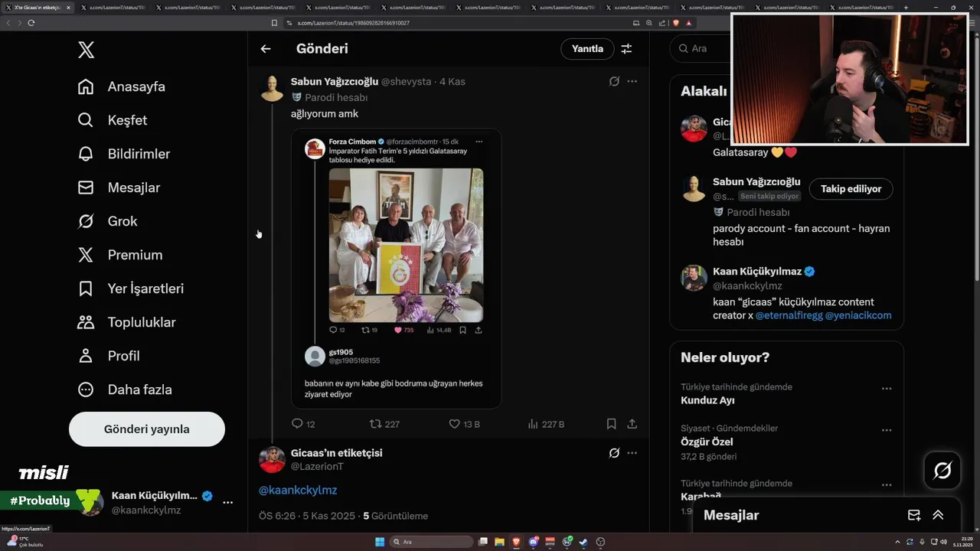The height and width of the screenshot is (551, 980).
Task: Repost the post with 227 reposts
Action: [x=384, y=423]
